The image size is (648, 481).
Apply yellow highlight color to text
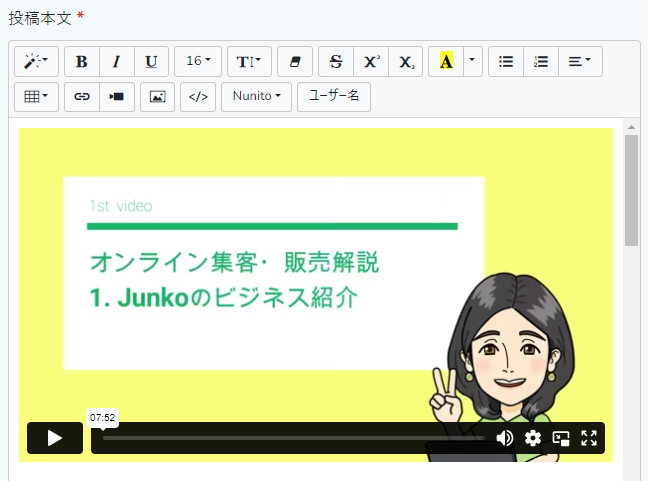coord(446,61)
